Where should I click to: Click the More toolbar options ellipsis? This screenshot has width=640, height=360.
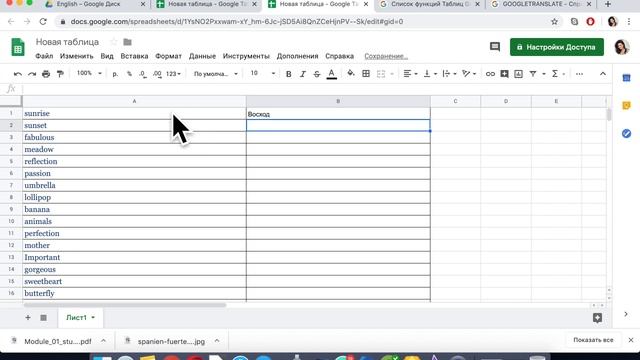pos(579,74)
